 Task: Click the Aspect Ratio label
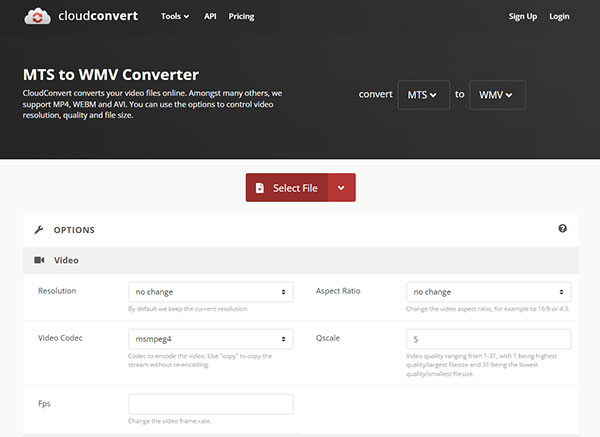[338, 291]
